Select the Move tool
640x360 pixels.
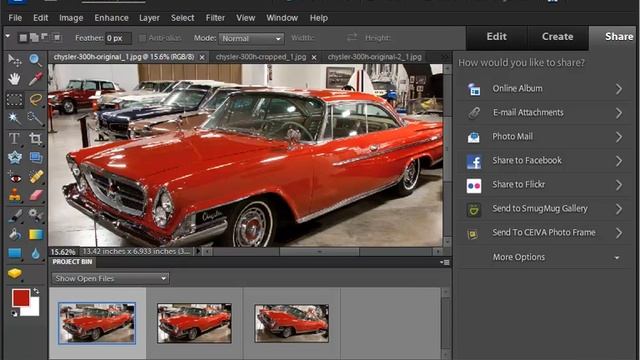(14, 60)
